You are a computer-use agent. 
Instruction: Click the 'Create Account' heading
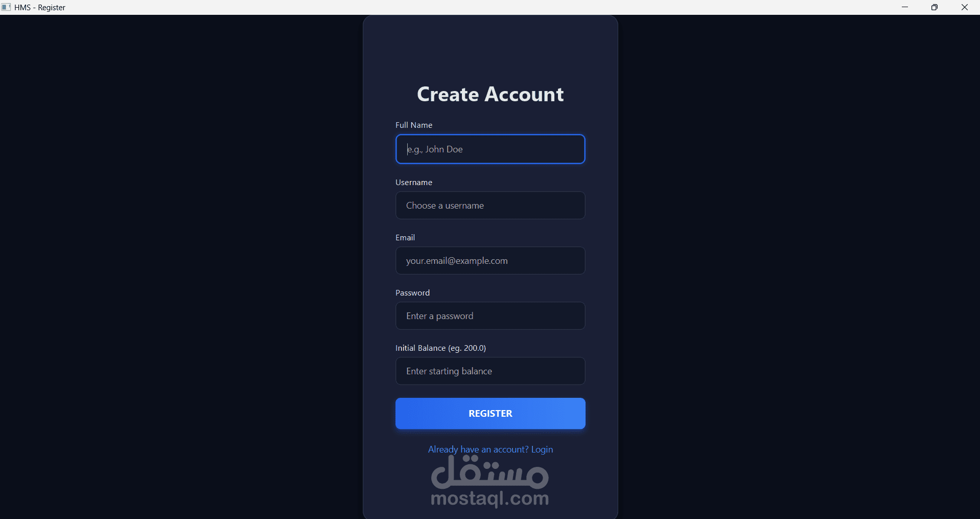[491, 94]
